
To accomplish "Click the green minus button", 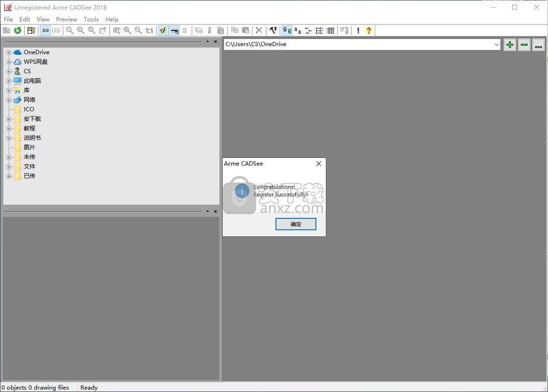I will [x=524, y=45].
